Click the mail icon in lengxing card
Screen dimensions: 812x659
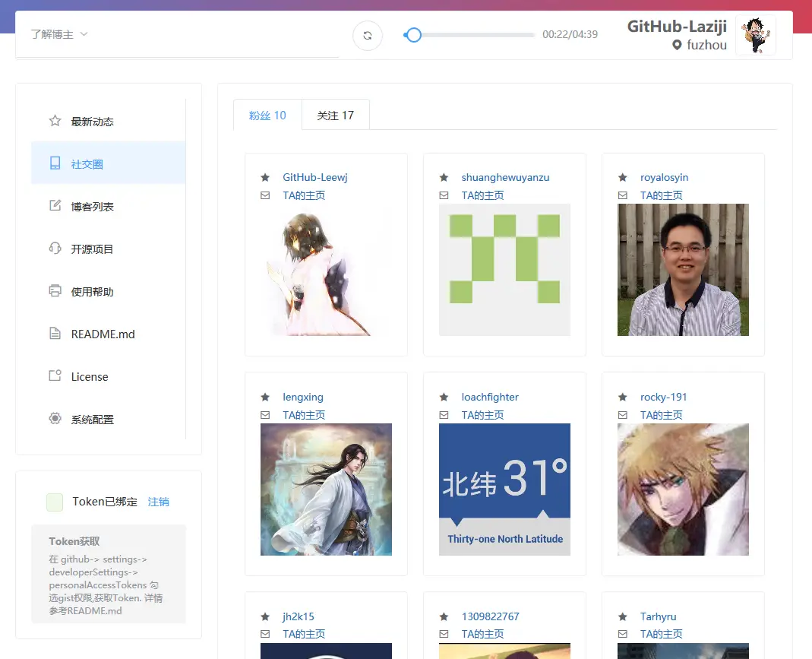tap(265, 415)
